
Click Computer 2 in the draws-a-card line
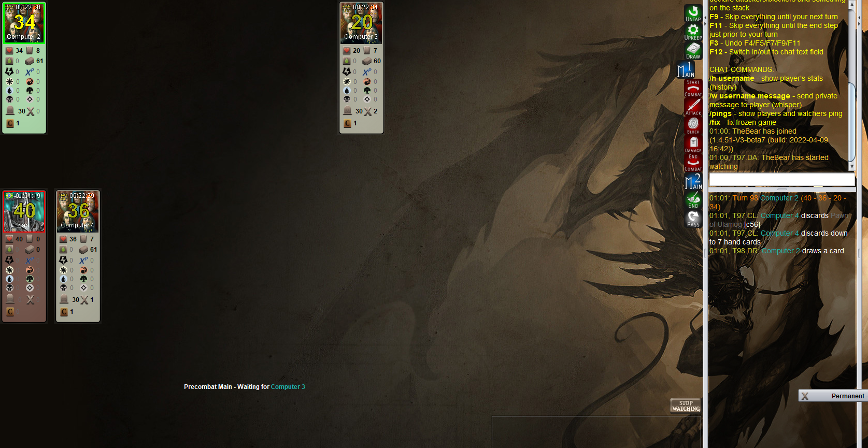pyautogui.click(x=781, y=251)
